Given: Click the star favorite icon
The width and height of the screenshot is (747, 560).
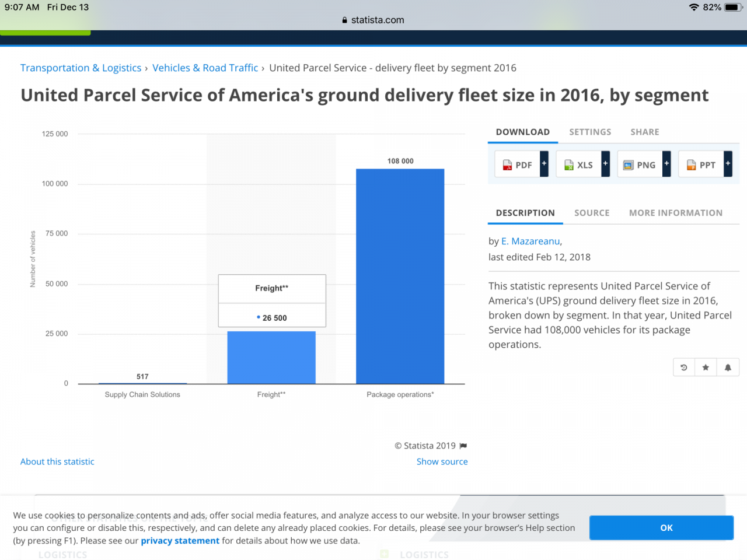Looking at the screenshot, I should tap(706, 367).
